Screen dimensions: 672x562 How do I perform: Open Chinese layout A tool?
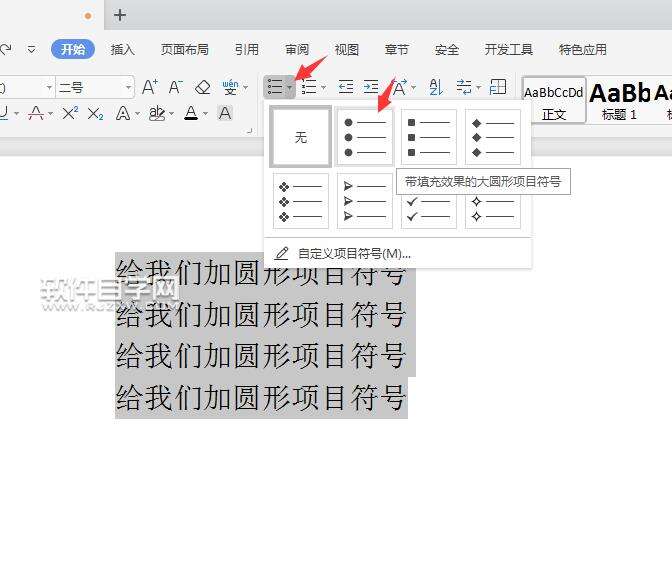click(399, 87)
